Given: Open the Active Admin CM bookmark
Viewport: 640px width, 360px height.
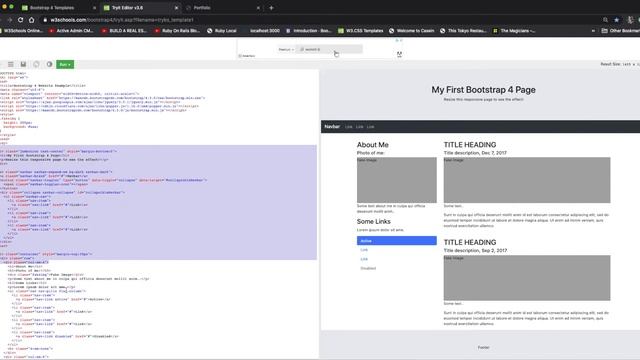Looking at the screenshot, I should pyautogui.click(x=71, y=31).
